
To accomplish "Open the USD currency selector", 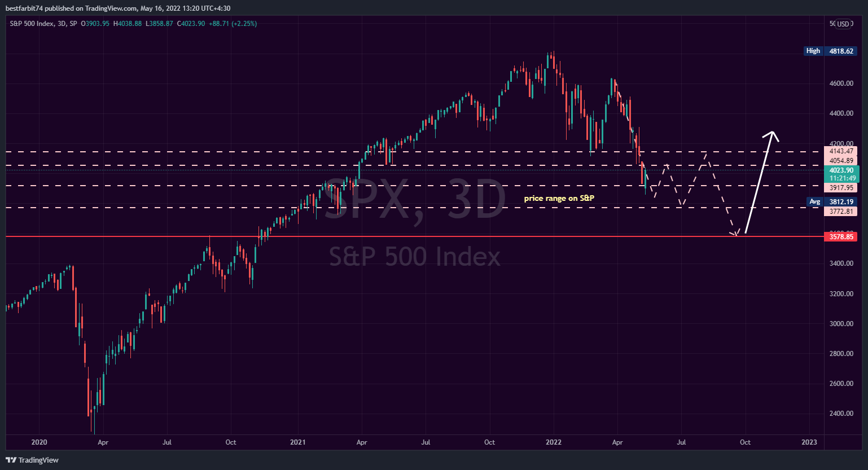I will coord(843,24).
